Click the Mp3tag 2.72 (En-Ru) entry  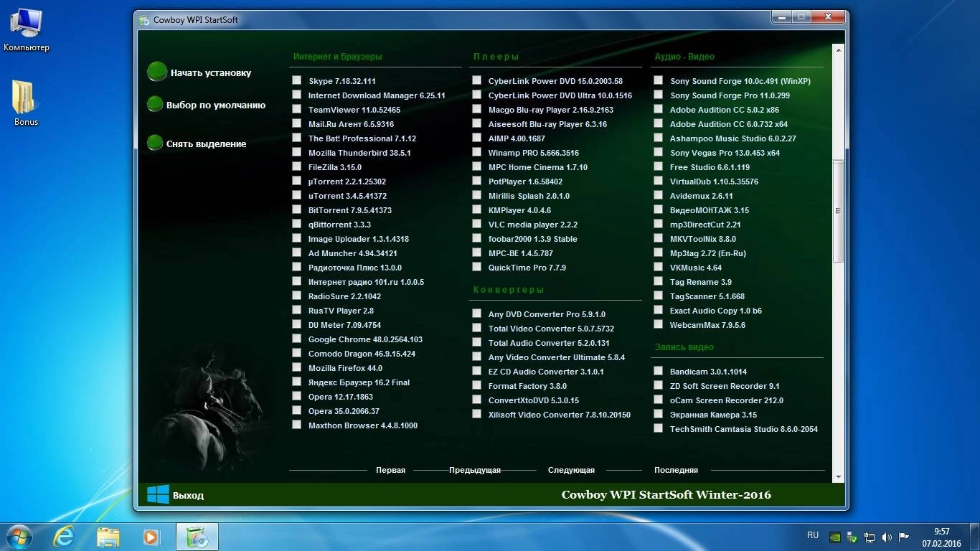tap(708, 253)
